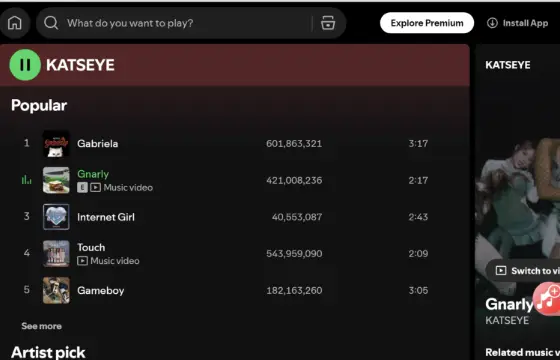
Task: Select the Internet Girl track title
Action: point(106,217)
